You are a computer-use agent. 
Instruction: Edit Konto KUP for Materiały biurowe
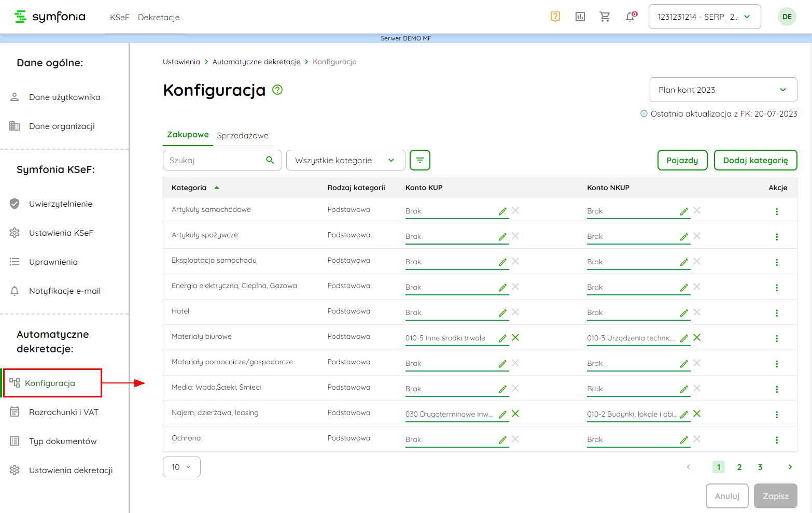click(x=502, y=338)
